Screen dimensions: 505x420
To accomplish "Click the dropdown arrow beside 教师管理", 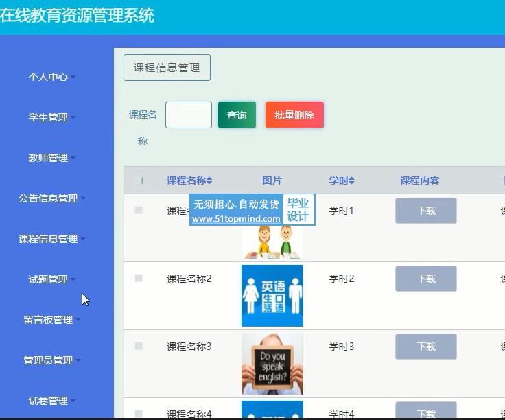I will coord(73,158).
